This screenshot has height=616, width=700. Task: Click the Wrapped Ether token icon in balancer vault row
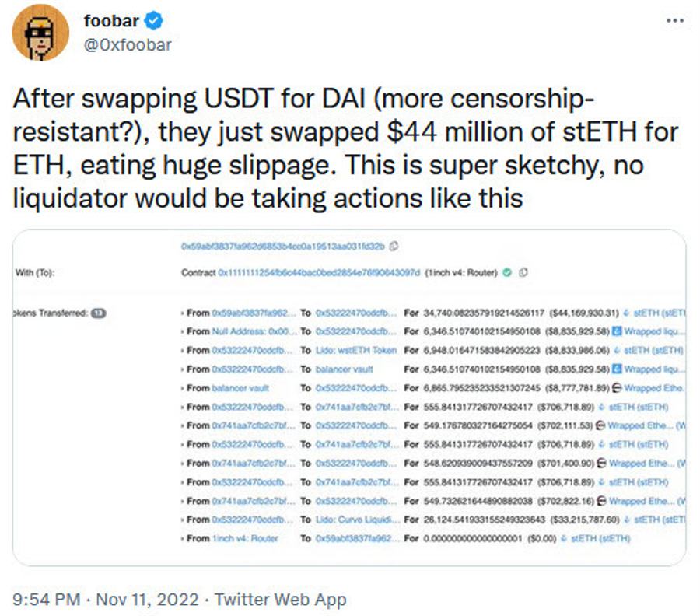click(617, 387)
